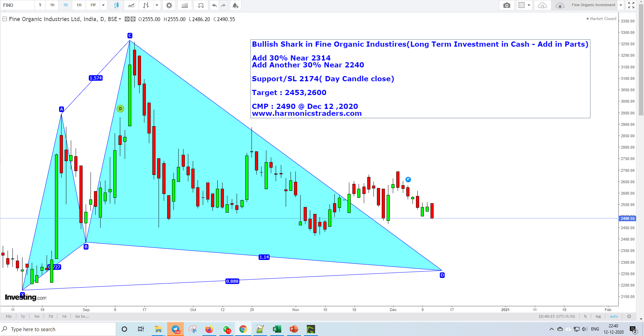Open chart properties with the gear icon
644x336 pixels.
click(x=169, y=5)
